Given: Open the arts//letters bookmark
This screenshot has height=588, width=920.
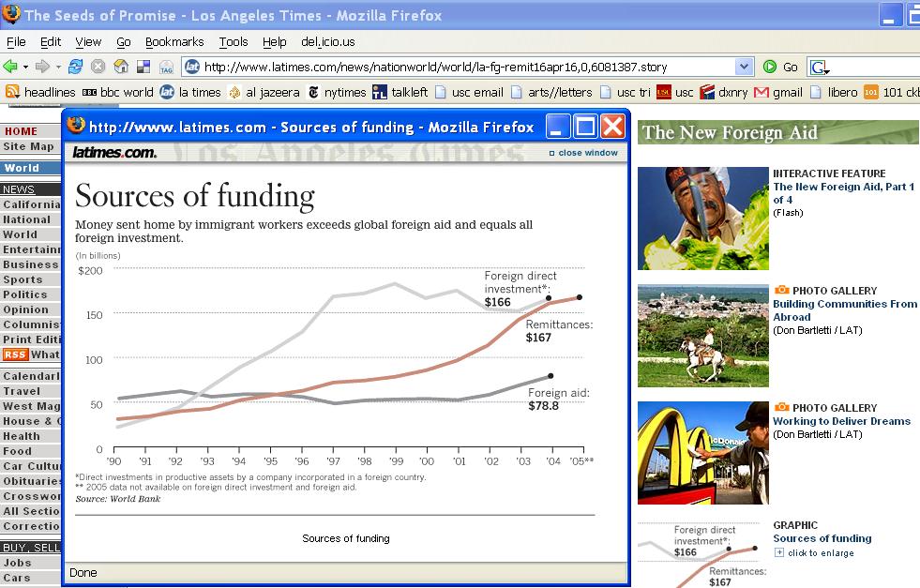Looking at the screenshot, I should [x=550, y=92].
